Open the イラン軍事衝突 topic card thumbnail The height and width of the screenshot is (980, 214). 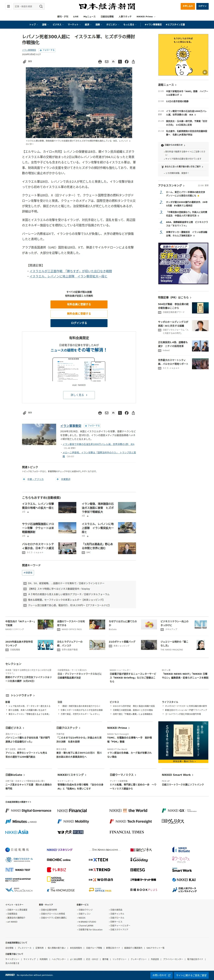pyautogui.click(x=39, y=435)
